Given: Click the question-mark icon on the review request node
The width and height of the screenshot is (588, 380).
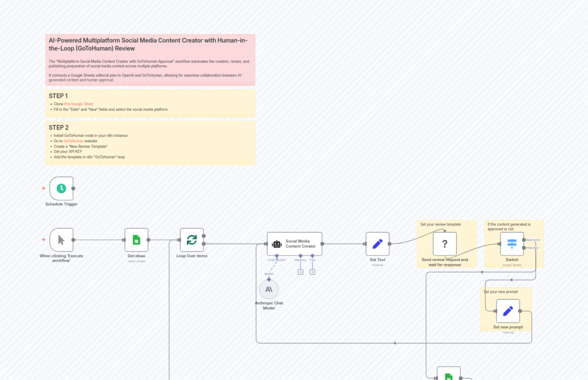Looking at the screenshot, I should click(445, 244).
